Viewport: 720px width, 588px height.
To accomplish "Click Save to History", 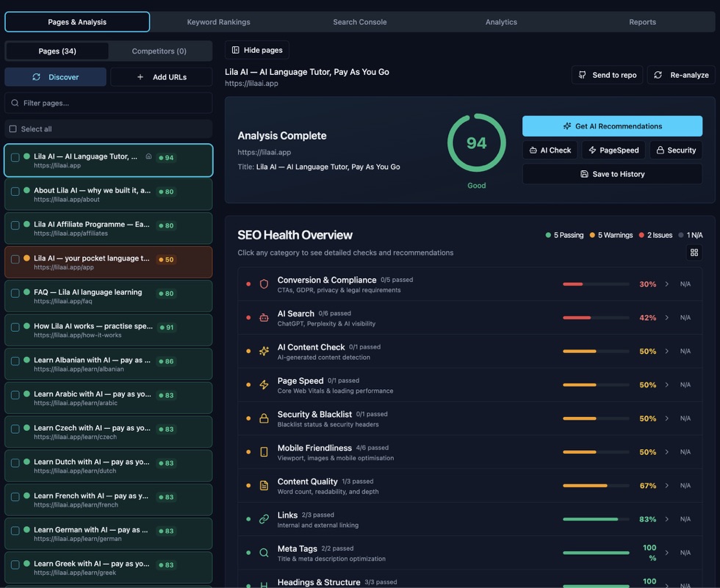I will coord(612,174).
